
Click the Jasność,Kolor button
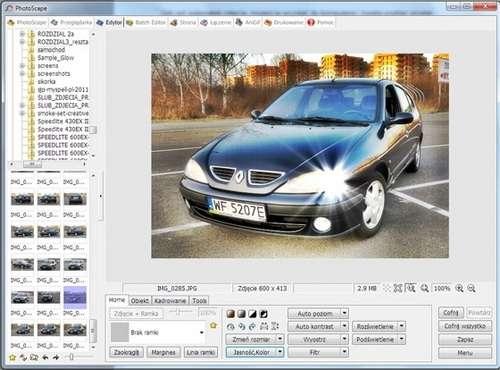pyautogui.click(x=251, y=352)
